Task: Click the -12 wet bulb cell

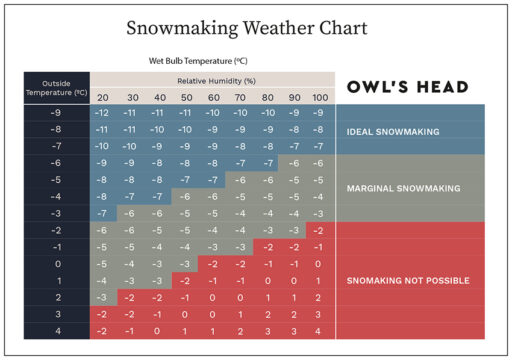Action: coord(102,113)
